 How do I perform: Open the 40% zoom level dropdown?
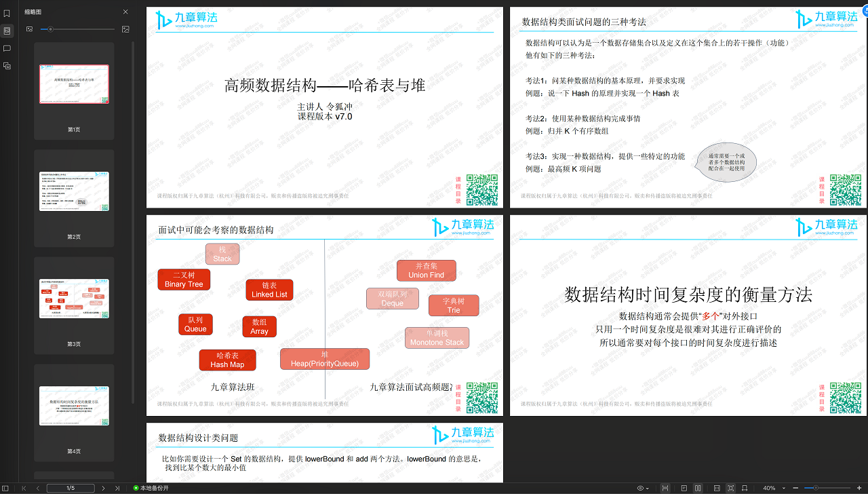coord(772,488)
